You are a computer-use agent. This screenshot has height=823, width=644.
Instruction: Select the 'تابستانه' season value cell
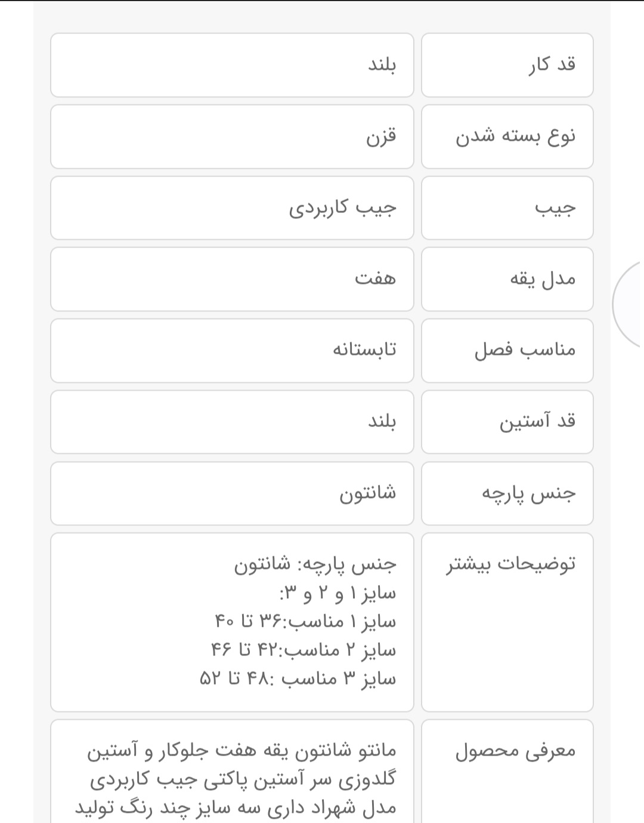pyautogui.click(x=232, y=351)
